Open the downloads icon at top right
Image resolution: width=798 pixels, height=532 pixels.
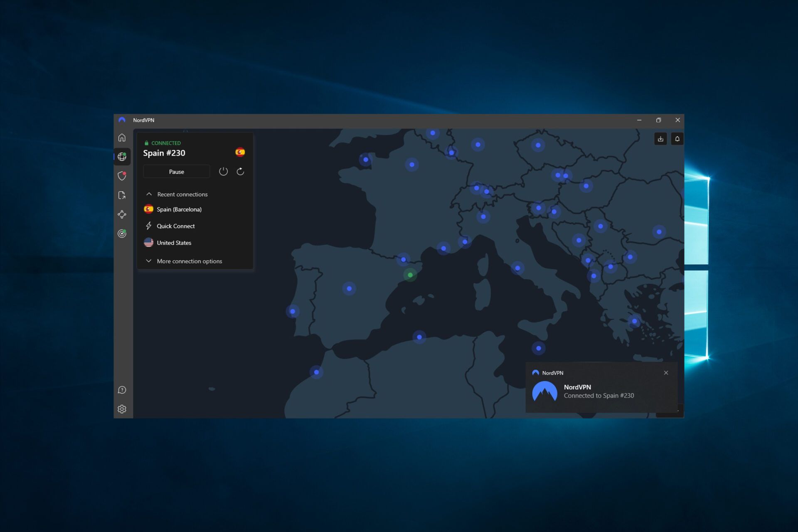click(x=660, y=139)
